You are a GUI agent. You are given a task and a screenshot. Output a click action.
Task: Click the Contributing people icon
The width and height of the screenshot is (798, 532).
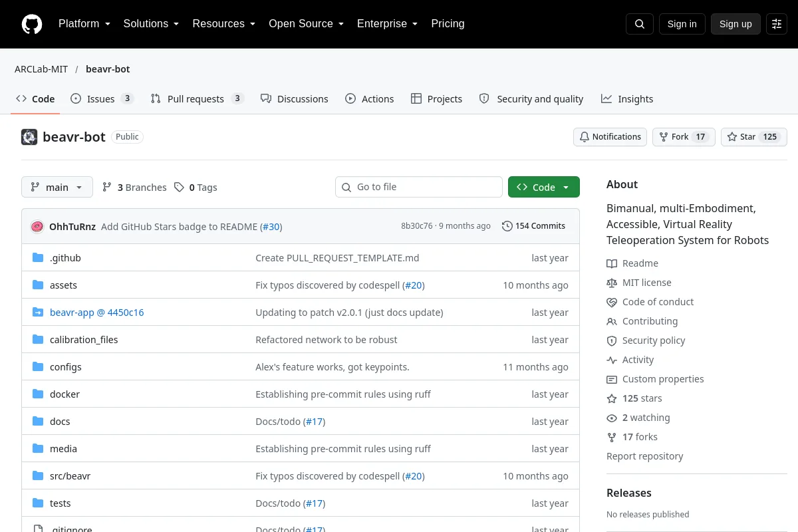pos(612,321)
